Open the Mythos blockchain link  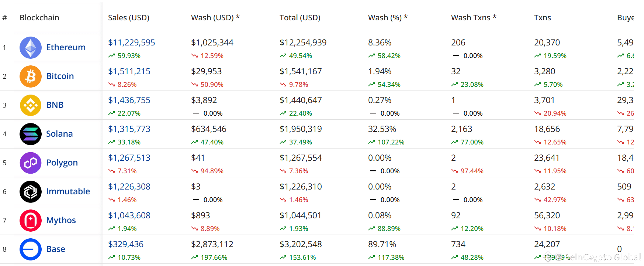(61, 220)
